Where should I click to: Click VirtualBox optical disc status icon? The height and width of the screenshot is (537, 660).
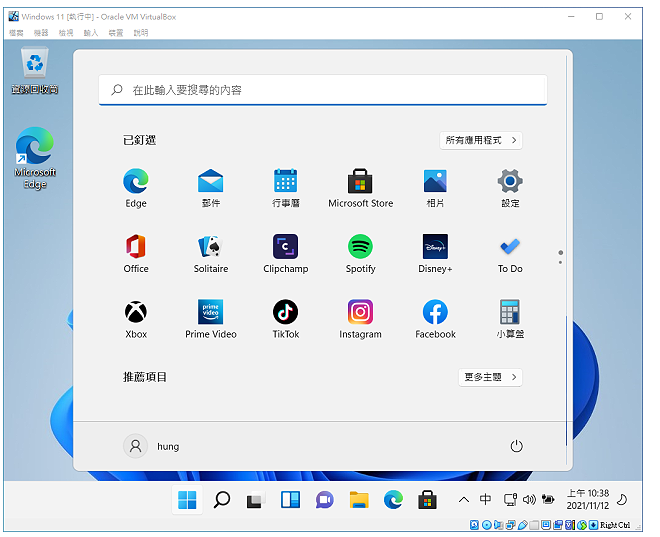tap(486, 525)
